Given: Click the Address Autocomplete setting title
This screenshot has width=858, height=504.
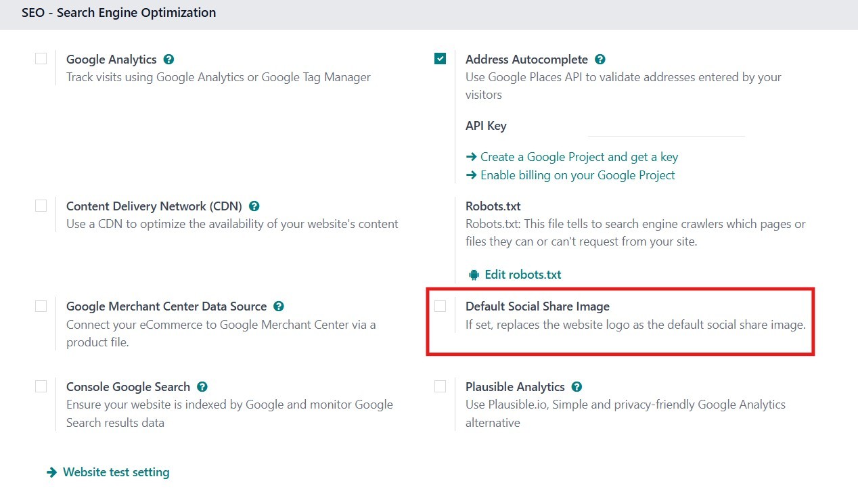Looking at the screenshot, I should pyautogui.click(x=527, y=60).
